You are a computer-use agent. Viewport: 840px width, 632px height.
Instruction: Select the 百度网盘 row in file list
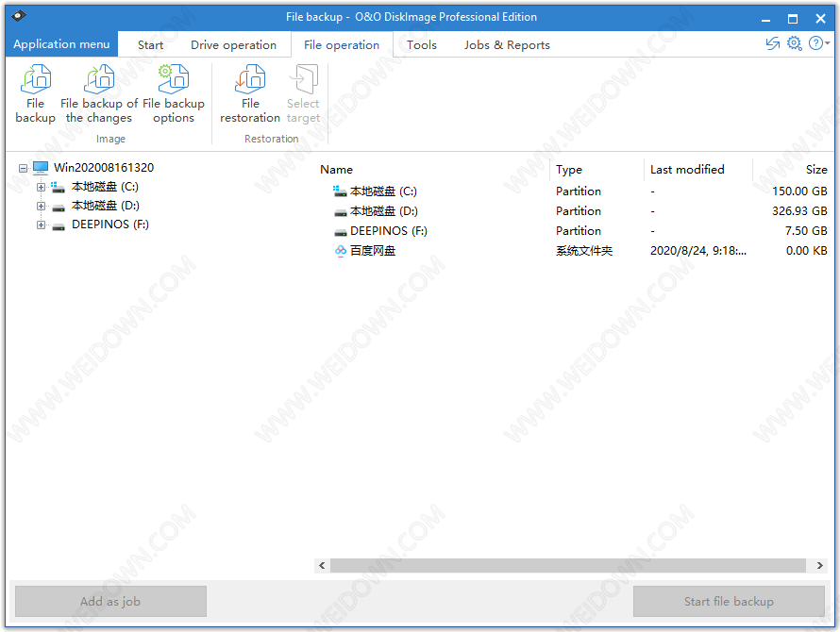pos(573,251)
